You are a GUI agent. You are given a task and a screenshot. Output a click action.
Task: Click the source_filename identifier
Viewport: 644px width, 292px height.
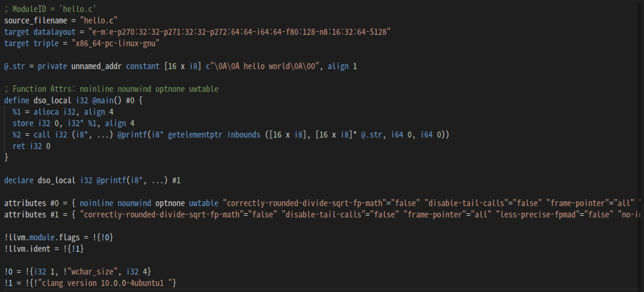[36, 20]
